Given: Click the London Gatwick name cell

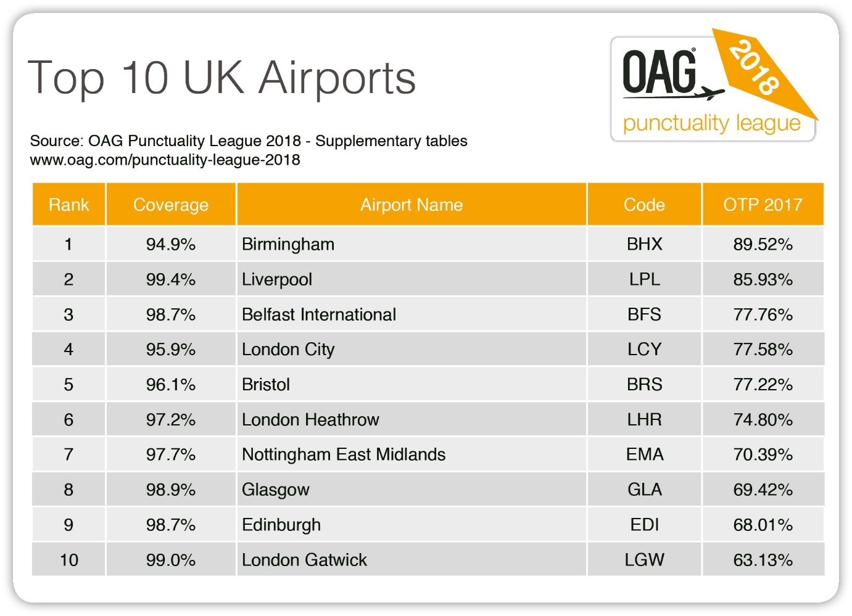Looking at the screenshot, I should [x=304, y=560].
